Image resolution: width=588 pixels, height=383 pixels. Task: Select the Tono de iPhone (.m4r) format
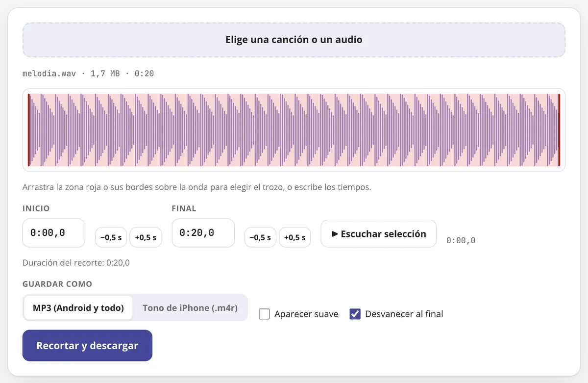point(190,308)
